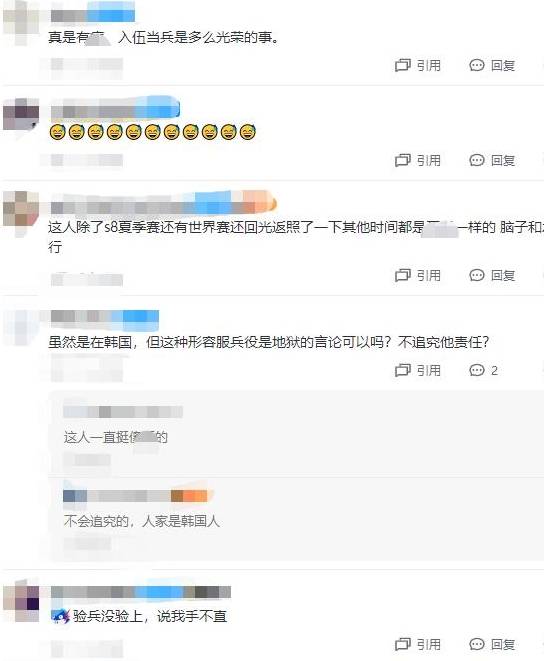Click username above laughing emoji comment
Image resolution: width=544 pixels, height=661 pixels.
click(x=115, y=110)
